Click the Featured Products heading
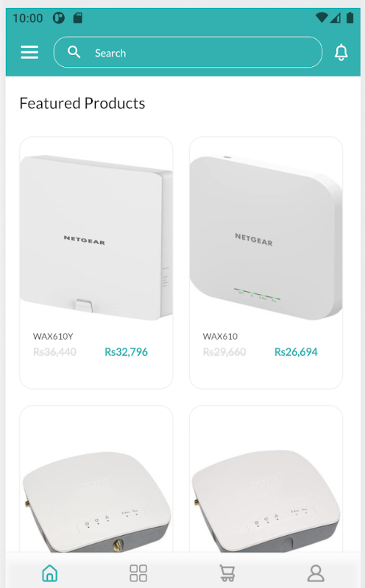Screen dimensions: 365x588 coord(82,104)
